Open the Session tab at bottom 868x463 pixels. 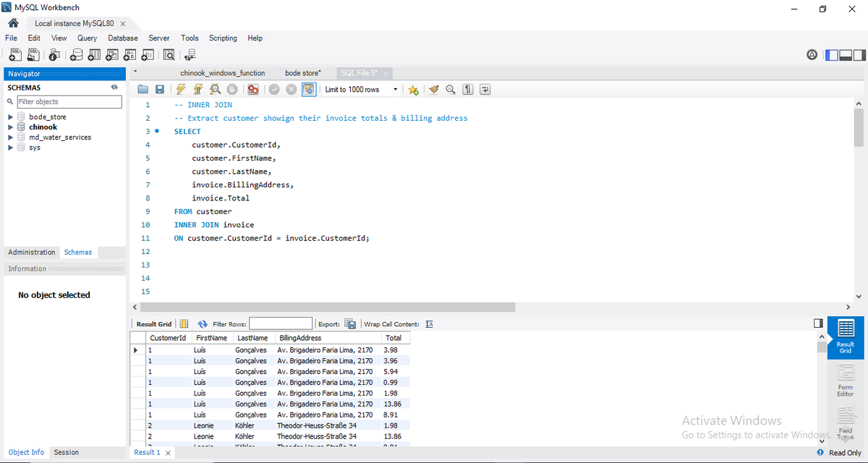(66, 452)
